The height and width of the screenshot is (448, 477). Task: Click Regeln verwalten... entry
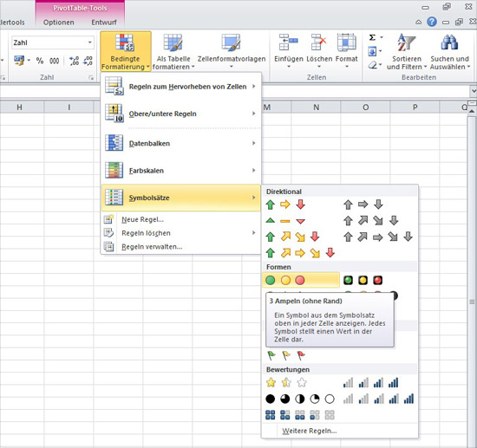pos(180,246)
